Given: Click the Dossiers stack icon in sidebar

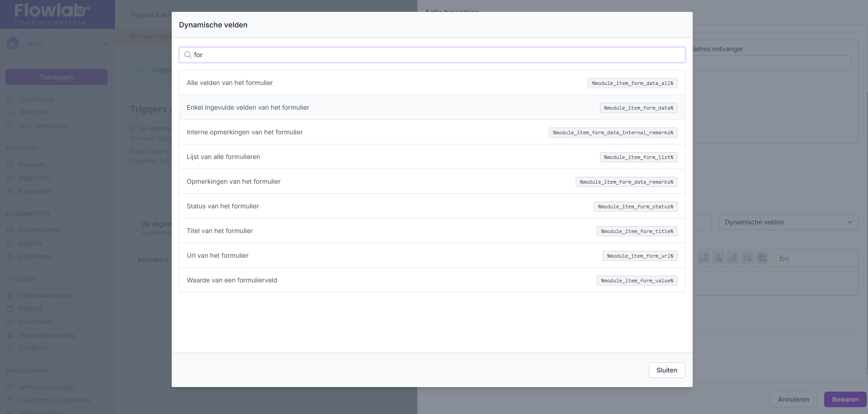Looking at the screenshot, I should coord(10,165).
